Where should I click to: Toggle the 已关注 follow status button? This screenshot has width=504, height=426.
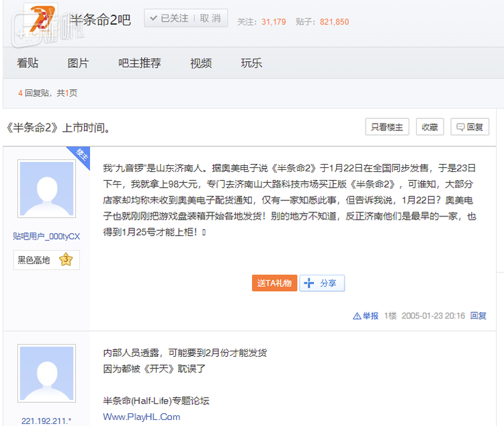(169, 18)
